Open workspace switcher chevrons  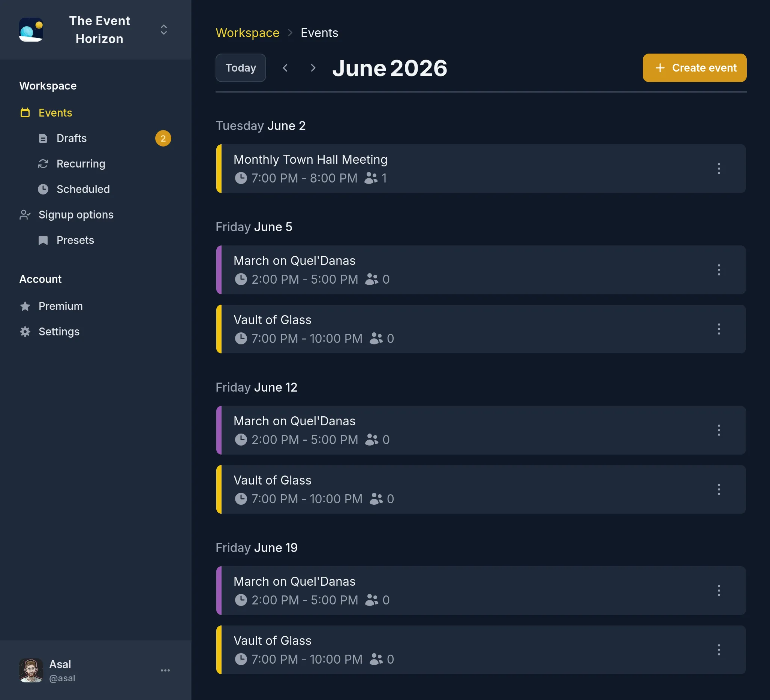tap(164, 30)
